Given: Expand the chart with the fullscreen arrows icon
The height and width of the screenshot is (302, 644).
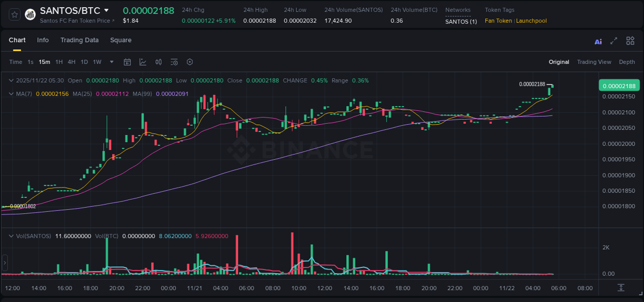Looking at the screenshot, I should (614, 41).
